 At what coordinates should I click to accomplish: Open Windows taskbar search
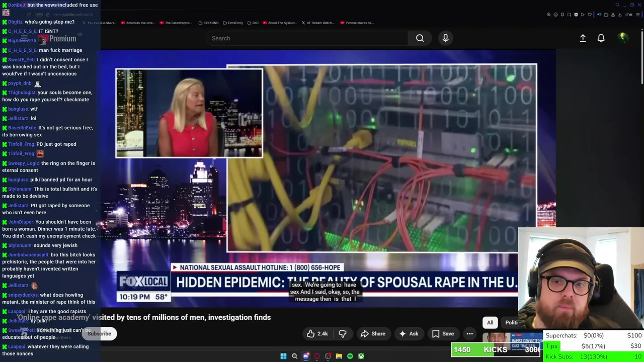tap(294, 356)
